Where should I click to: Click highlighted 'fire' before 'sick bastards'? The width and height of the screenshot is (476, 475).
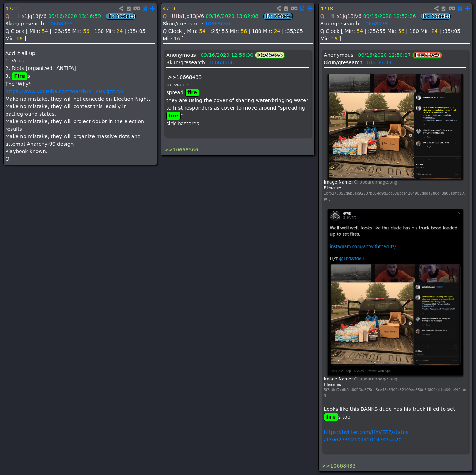(173, 116)
